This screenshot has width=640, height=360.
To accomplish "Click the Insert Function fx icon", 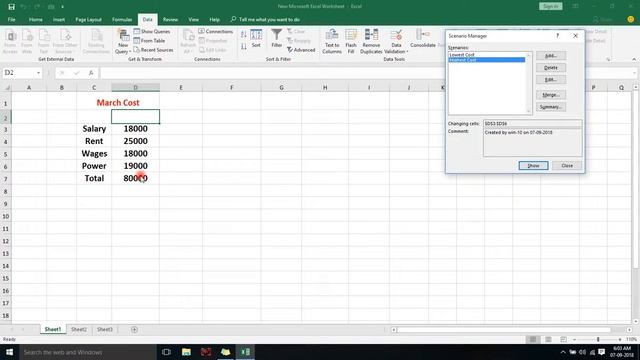I will [x=91, y=73].
